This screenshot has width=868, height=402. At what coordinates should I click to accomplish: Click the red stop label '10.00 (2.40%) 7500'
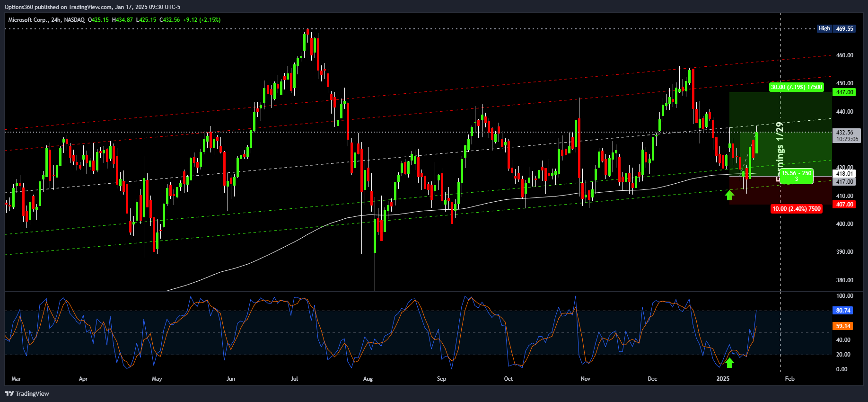[x=797, y=209]
